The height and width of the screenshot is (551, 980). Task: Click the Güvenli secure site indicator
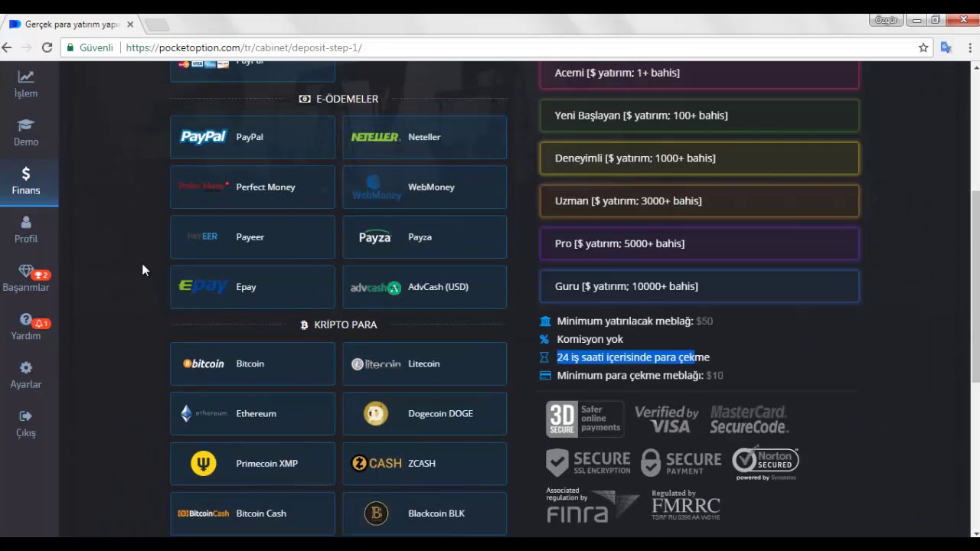[90, 47]
